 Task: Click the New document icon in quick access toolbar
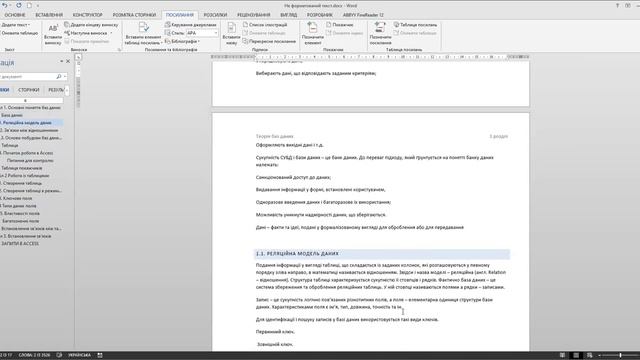point(29,5)
